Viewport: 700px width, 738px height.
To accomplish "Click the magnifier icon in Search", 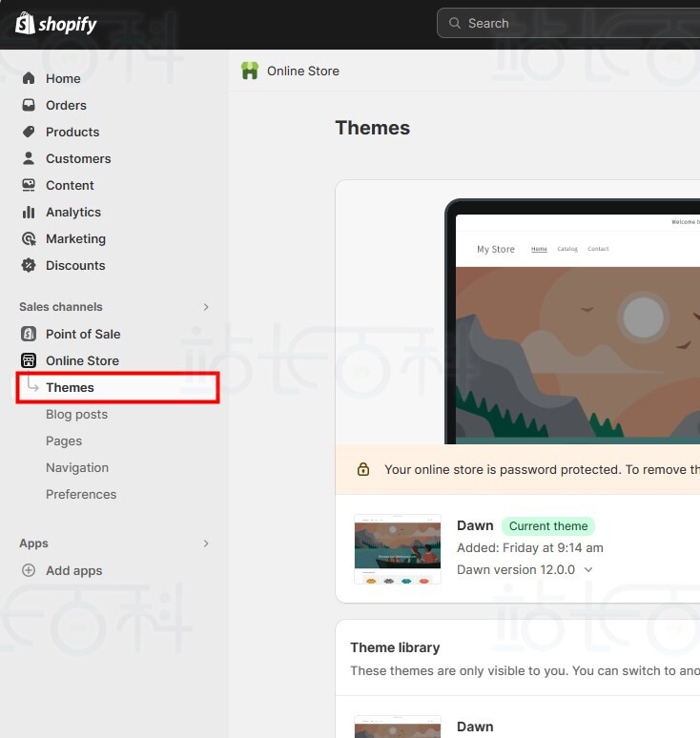I will [454, 23].
